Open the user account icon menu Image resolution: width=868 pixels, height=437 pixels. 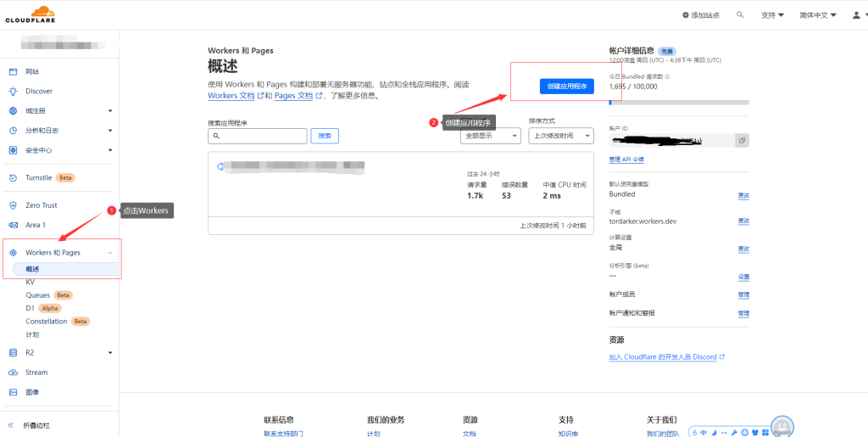click(x=856, y=15)
